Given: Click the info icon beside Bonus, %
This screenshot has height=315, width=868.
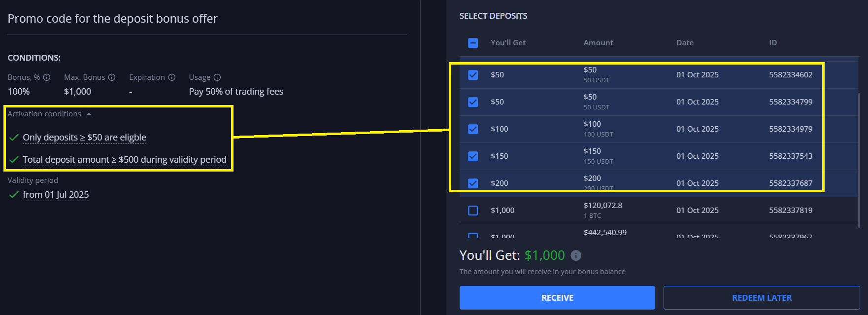Looking at the screenshot, I should click(47, 77).
